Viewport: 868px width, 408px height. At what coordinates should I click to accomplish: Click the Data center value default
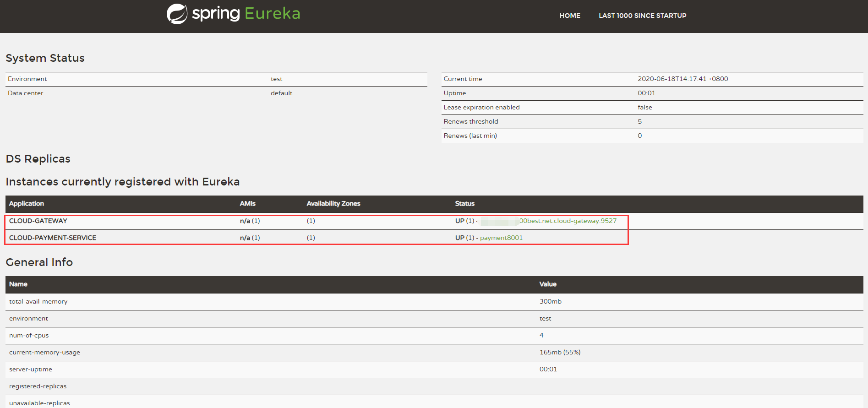(281, 93)
